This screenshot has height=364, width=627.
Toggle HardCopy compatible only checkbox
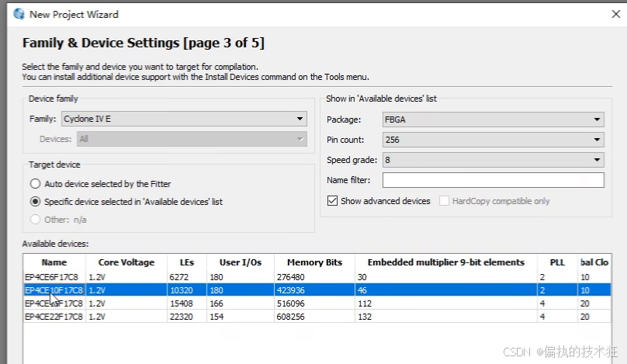click(x=444, y=201)
